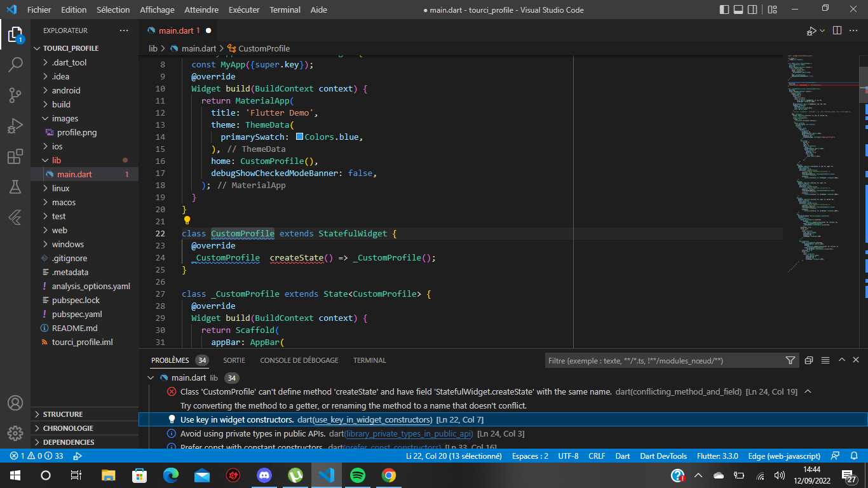
Task: Click errors and warnings count in status bar
Action: (x=36, y=456)
